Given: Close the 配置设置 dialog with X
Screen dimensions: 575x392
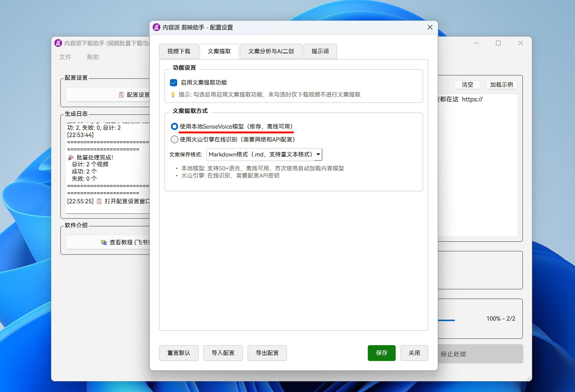Looking at the screenshot, I should [x=430, y=27].
